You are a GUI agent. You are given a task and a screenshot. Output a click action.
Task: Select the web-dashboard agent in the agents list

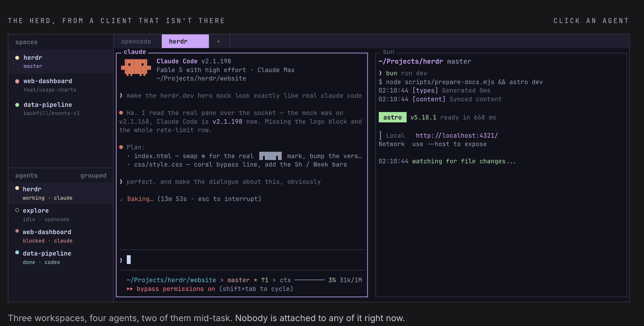pos(61,236)
